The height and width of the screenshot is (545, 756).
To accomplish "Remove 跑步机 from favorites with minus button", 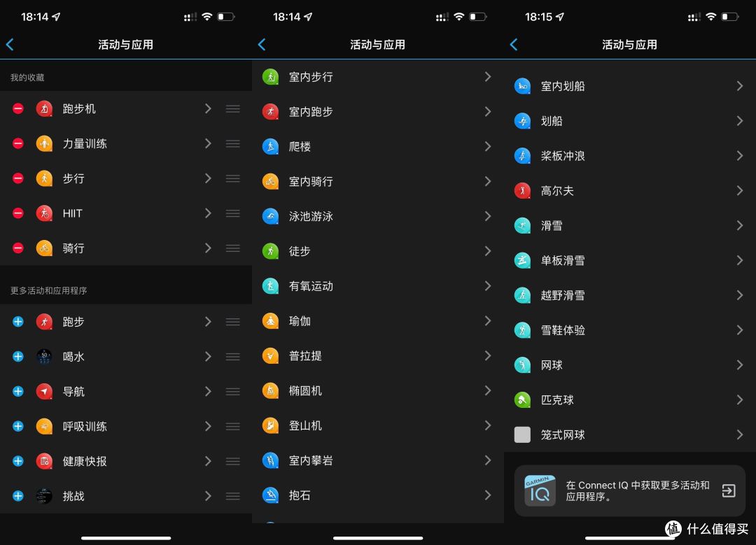I will click(17, 109).
